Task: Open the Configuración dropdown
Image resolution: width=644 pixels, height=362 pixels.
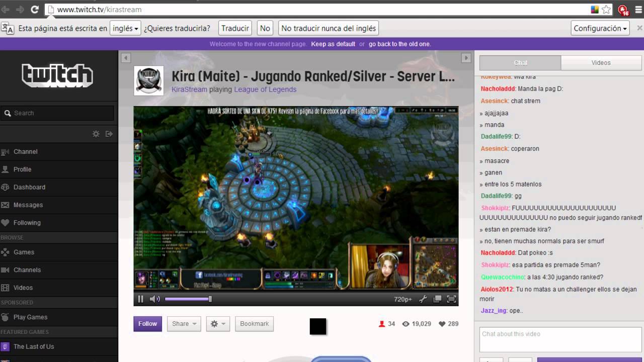Action: [x=601, y=28]
